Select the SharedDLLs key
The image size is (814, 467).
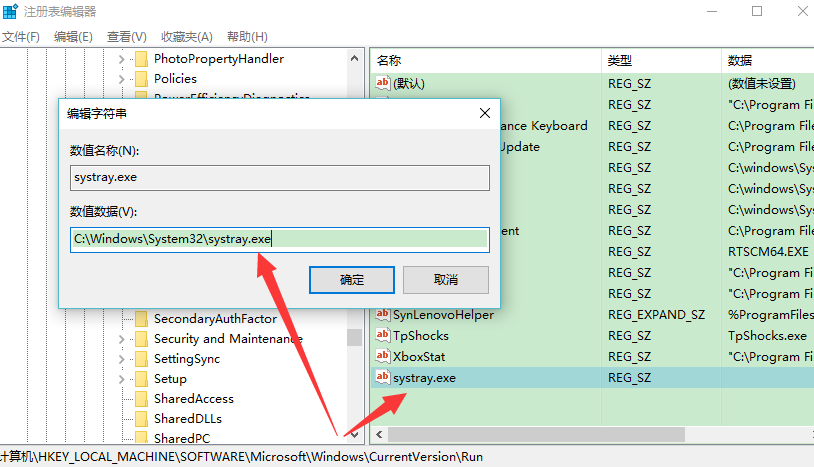188,419
